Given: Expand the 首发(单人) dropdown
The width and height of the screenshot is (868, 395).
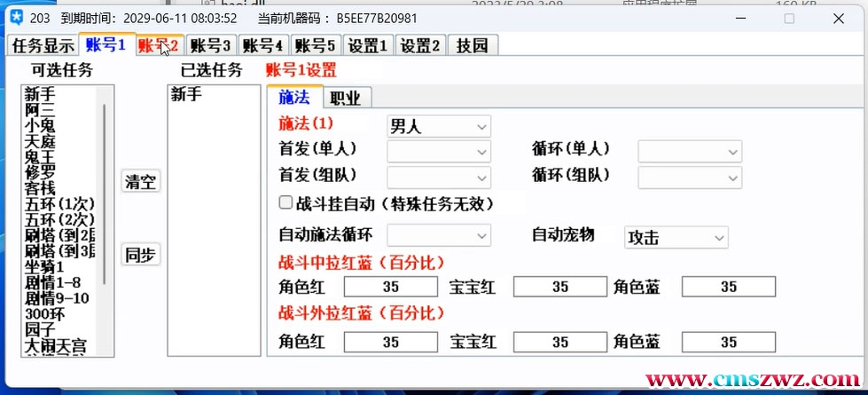Looking at the screenshot, I should [439, 152].
